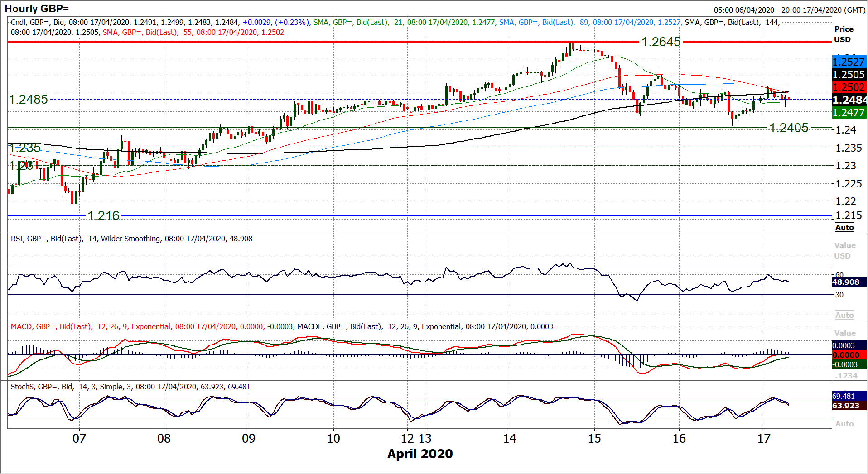
Task: Click the Auto button on RSI scale
Action: 844,315
